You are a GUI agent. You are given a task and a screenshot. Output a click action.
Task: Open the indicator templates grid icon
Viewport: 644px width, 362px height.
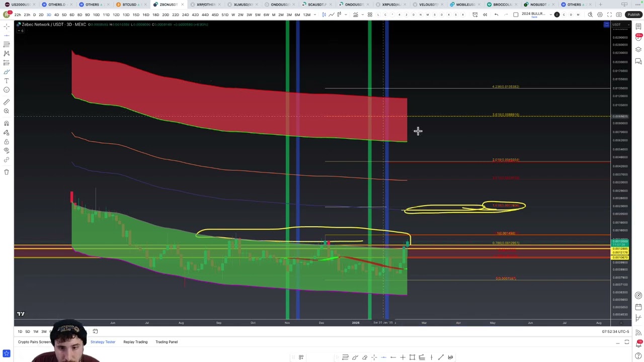point(370,15)
